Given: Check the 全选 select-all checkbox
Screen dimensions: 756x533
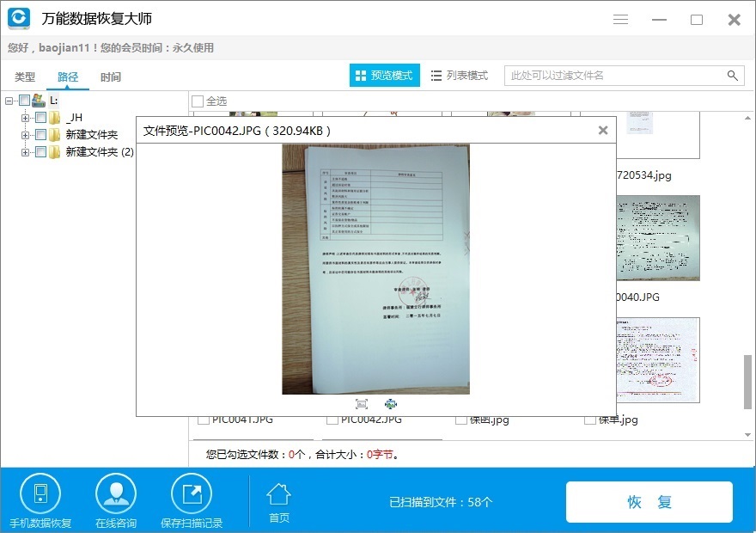Looking at the screenshot, I should pyautogui.click(x=197, y=101).
